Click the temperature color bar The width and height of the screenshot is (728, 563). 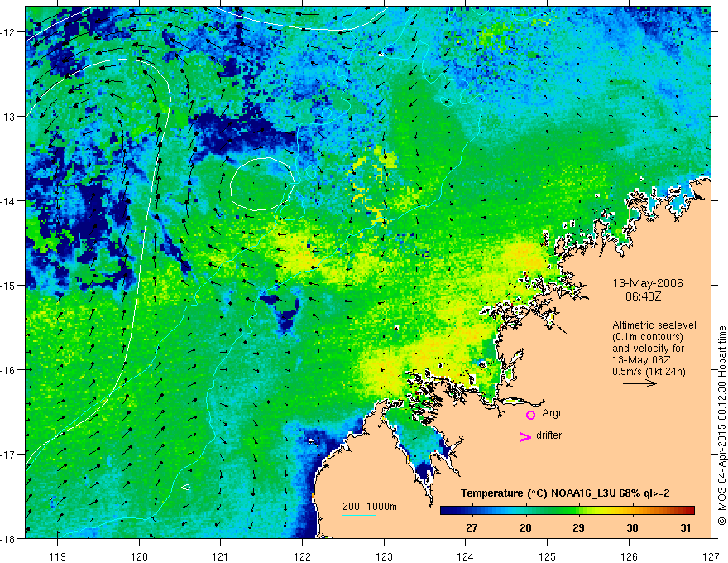click(x=568, y=510)
